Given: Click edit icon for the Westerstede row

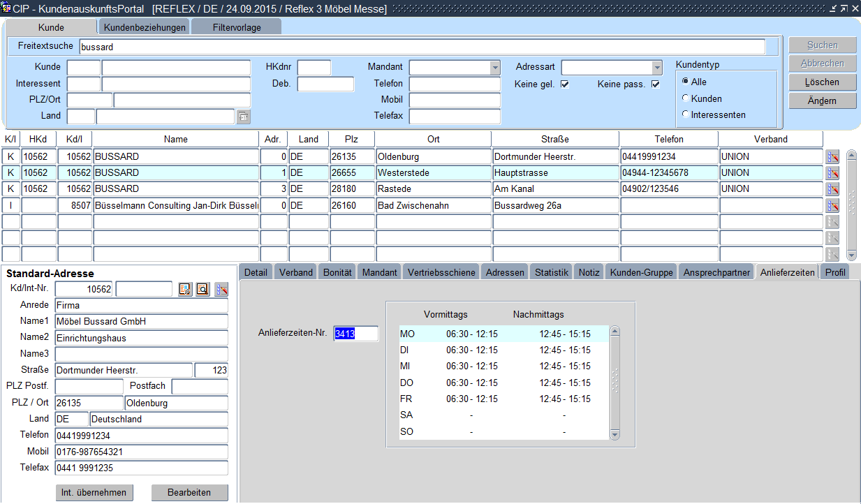Looking at the screenshot, I should coord(832,173).
